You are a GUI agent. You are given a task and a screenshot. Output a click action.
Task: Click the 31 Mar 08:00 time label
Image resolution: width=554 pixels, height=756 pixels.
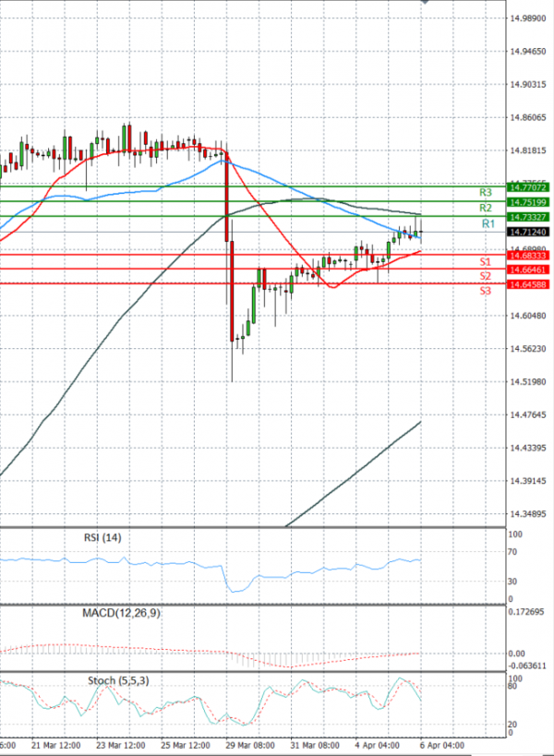[315, 746]
